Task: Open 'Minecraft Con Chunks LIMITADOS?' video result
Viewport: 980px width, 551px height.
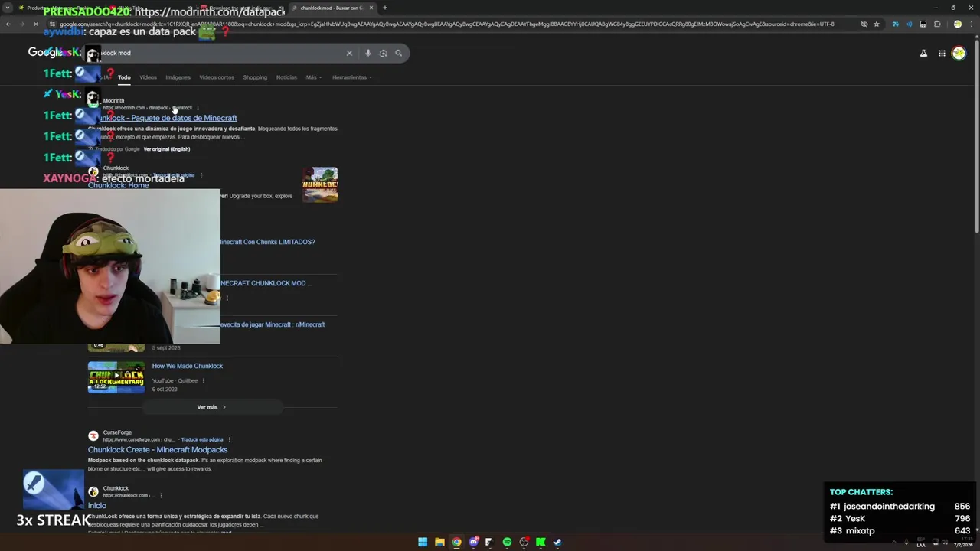Action: coord(268,242)
